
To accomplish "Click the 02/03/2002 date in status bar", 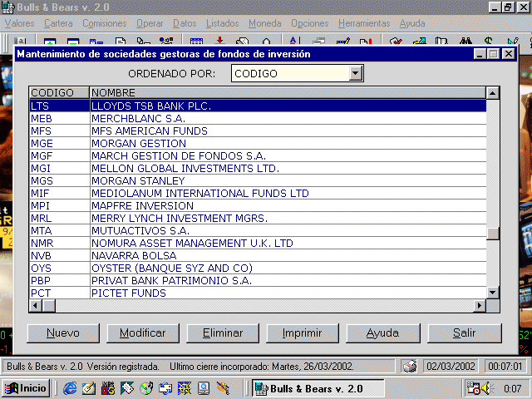I will [x=451, y=367].
